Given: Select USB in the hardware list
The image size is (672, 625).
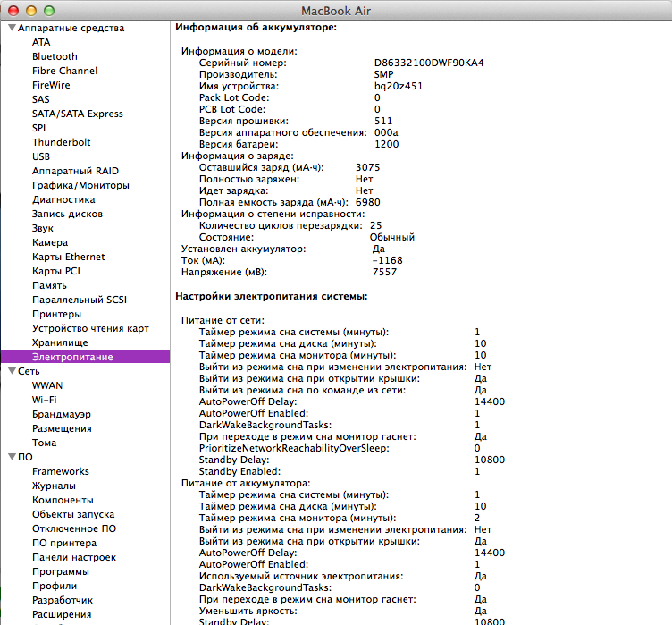Looking at the screenshot, I should [43, 156].
